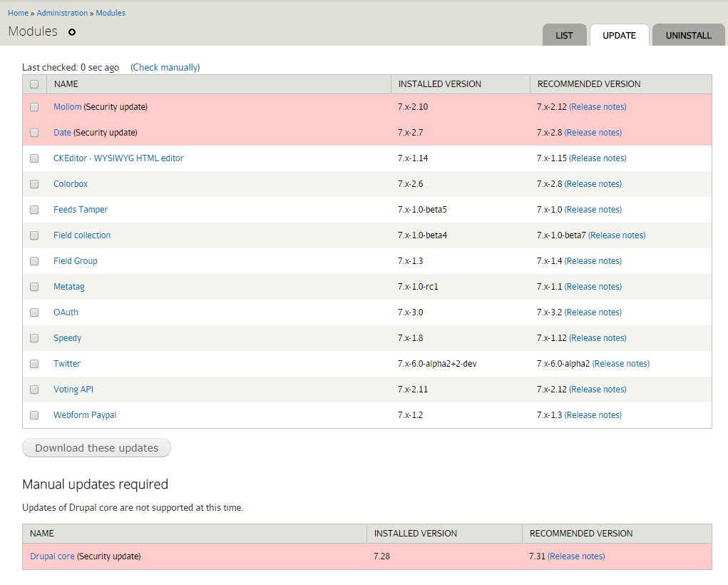This screenshot has width=728, height=585.
Task: View OAuth 7.x-3.2 release notes
Action: pyautogui.click(x=593, y=312)
